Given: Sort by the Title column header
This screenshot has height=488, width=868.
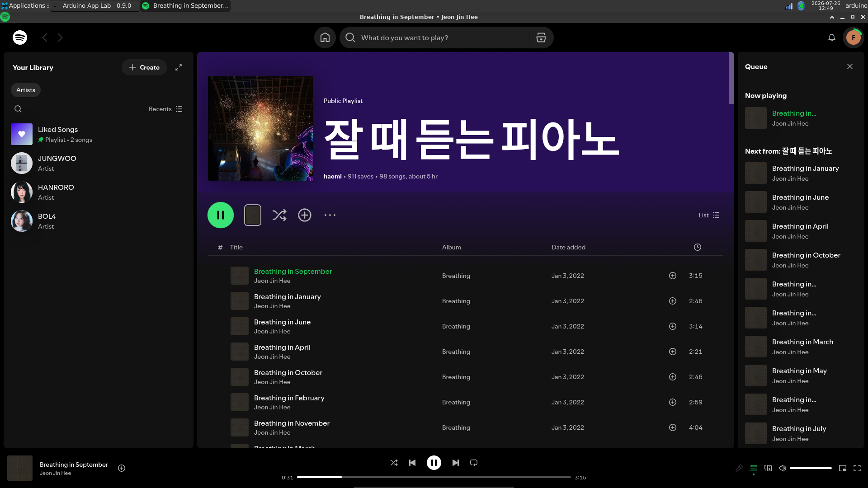Looking at the screenshot, I should 236,247.
